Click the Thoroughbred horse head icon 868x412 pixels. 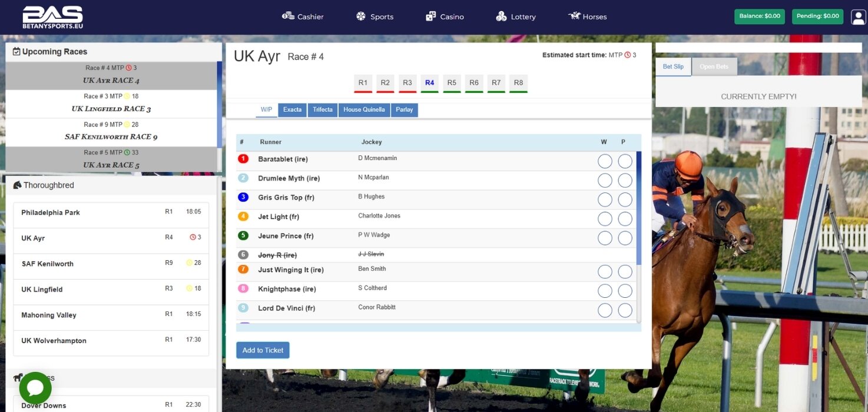coord(17,185)
